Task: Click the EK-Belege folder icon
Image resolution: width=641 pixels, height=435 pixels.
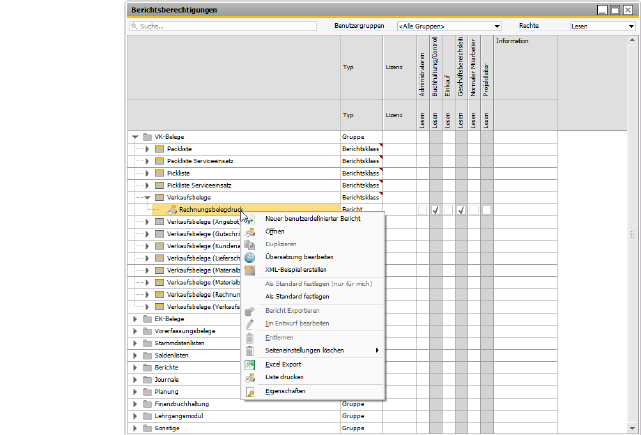Action: point(148,319)
